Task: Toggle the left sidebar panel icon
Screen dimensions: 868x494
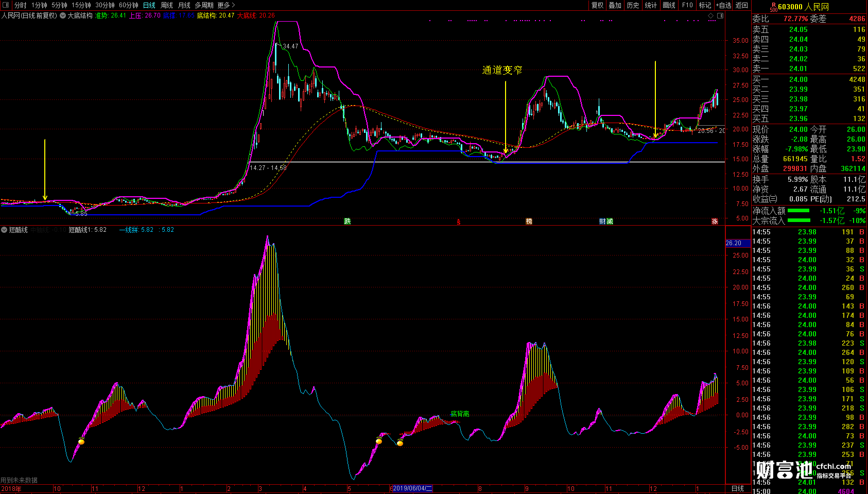Action: click(6, 5)
